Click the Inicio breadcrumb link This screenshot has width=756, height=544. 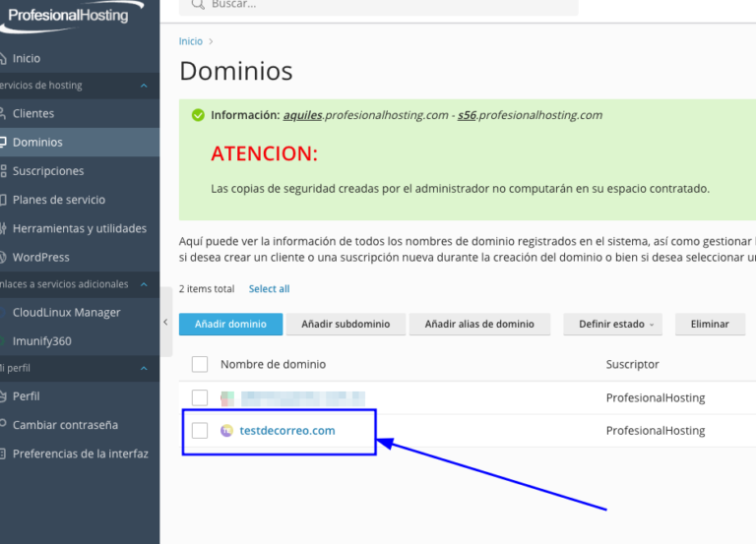pyautogui.click(x=191, y=41)
